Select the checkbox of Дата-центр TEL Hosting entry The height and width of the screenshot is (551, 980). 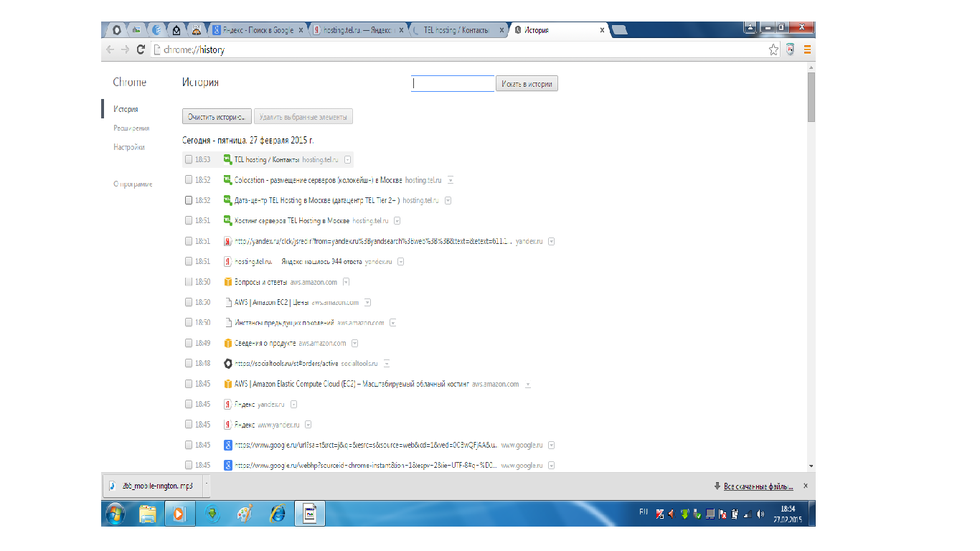(188, 200)
